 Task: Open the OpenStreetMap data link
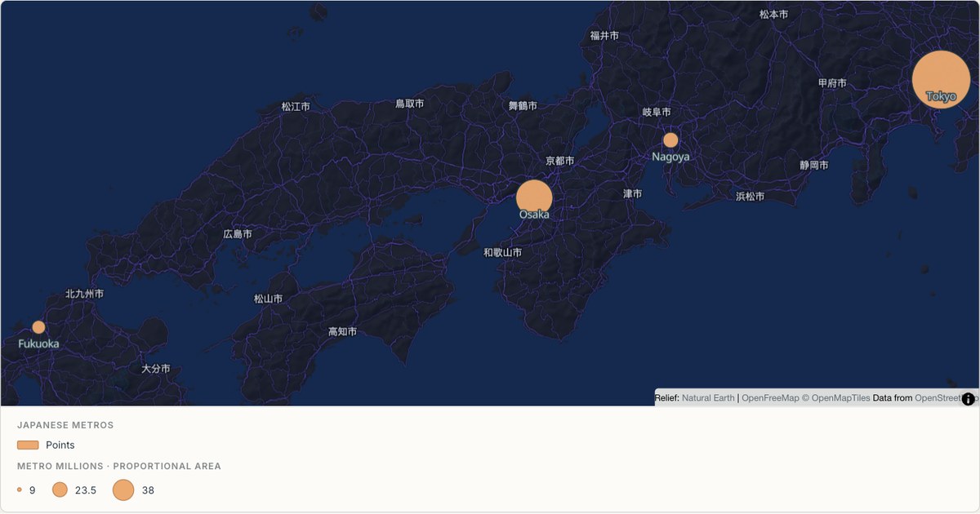coord(946,398)
